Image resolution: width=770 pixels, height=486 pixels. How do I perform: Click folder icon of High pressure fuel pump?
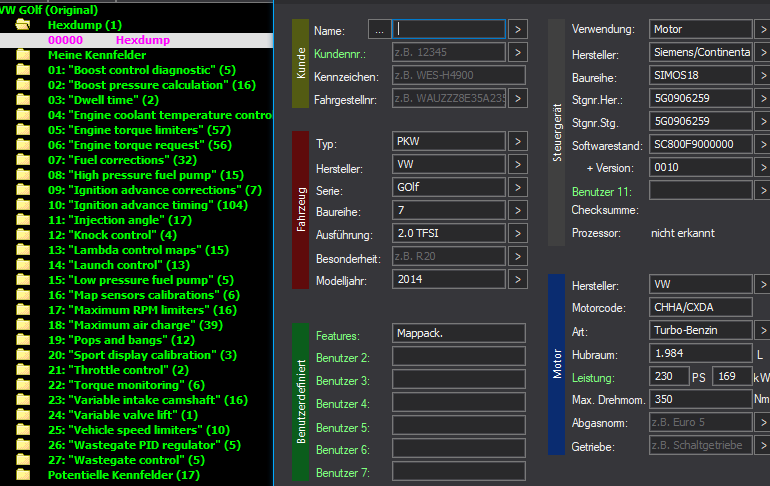click(x=23, y=175)
